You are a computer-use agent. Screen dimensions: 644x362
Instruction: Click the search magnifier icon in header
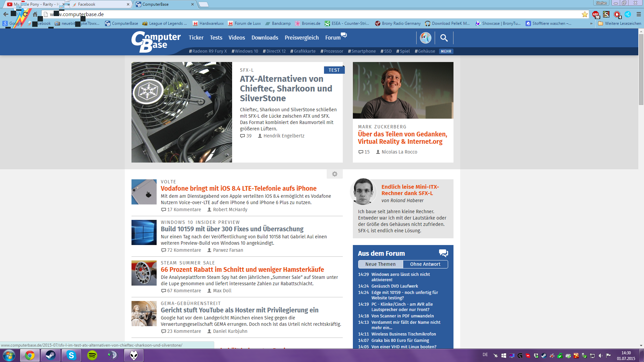pos(444,38)
